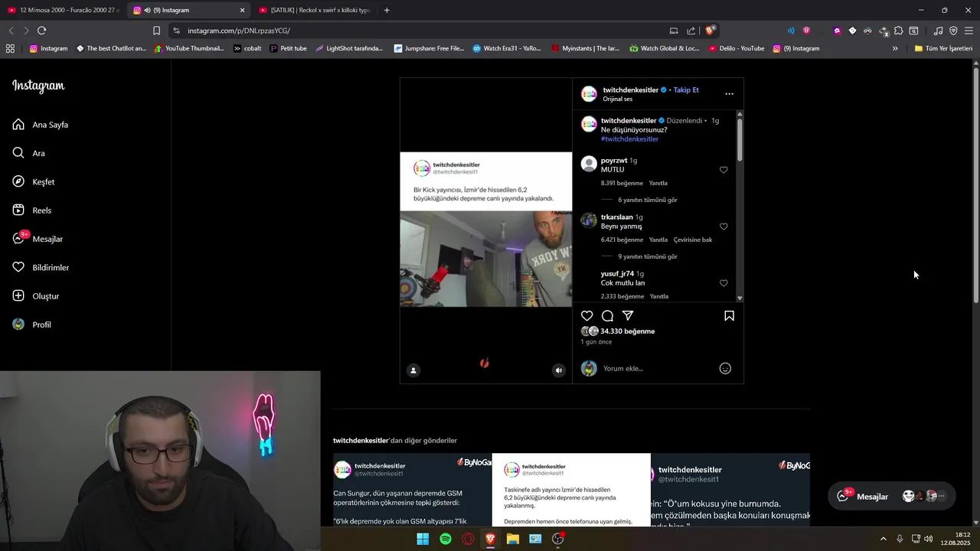The height and width of the screenshot is (551, 980).
Task: Expand 9 yanıtın tümünü gör
Action: 648,256
